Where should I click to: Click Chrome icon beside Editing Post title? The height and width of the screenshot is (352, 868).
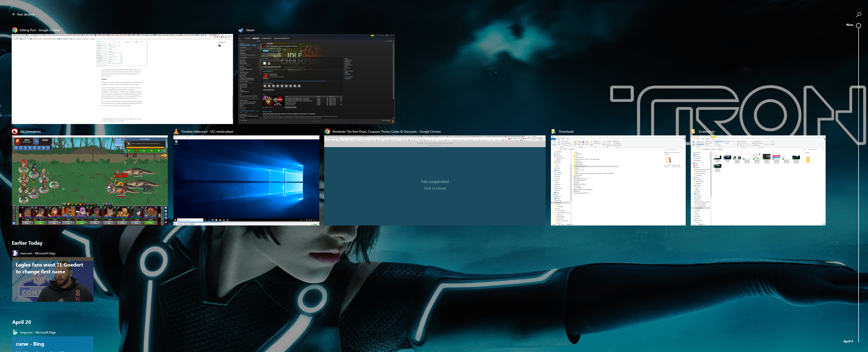(x=15, y=30)
